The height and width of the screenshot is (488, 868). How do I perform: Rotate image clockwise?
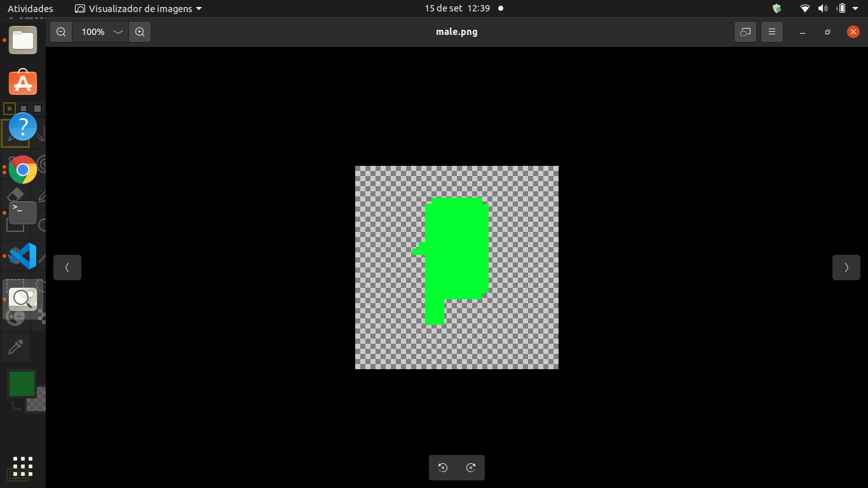471,468
